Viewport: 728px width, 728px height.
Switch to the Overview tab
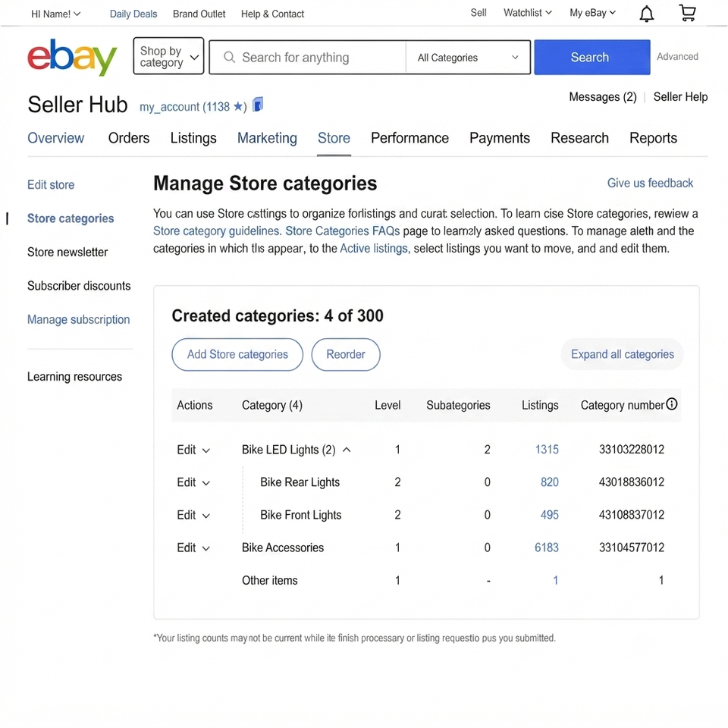pyautogui.click(x=55, y=138)
